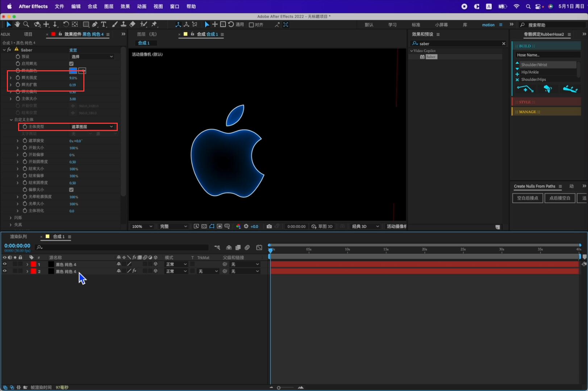Open the composition flowchart icon in timeline
The image size is (588, 391).
coord(217,247)
